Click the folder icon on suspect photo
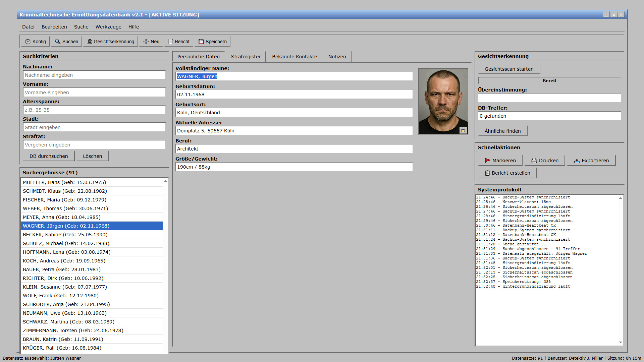 pyautogui.click(x=463, y=131)
